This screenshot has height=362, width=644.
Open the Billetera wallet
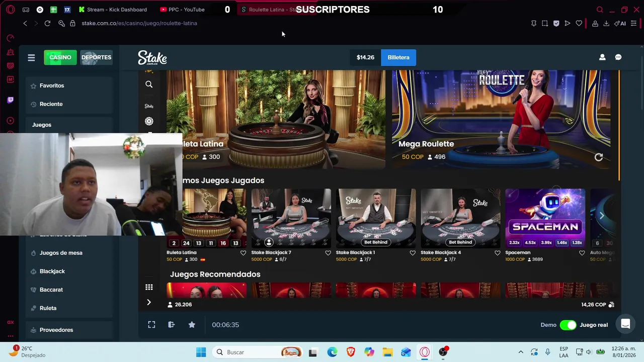click(398, 57)
